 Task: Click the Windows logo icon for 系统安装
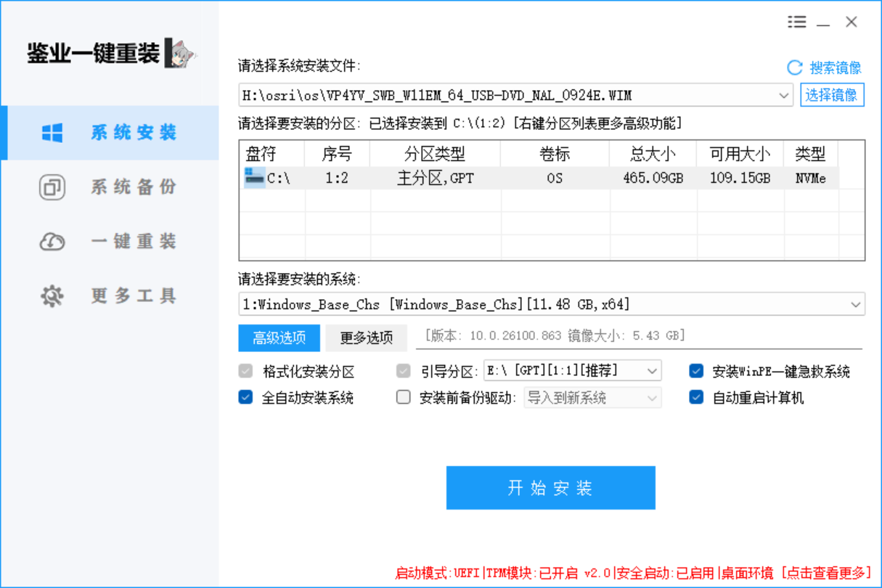click(52, 133)
